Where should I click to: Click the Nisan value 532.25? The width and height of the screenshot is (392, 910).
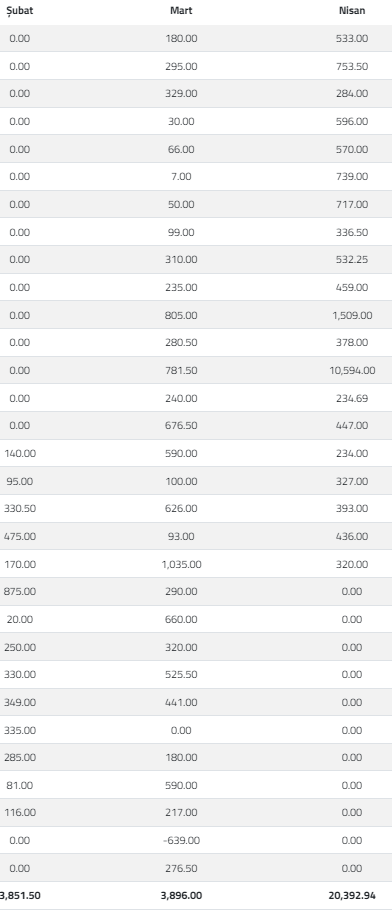pyautogui.click(x=352, y=259)
